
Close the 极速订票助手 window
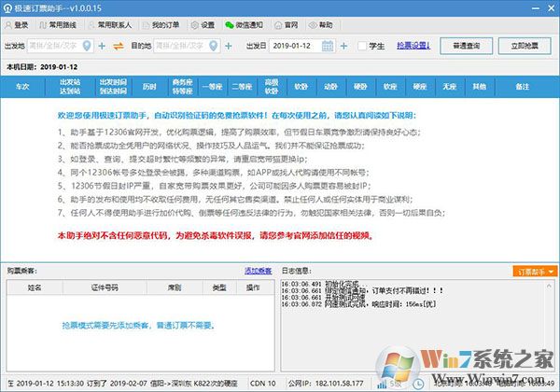pos(551,7)
